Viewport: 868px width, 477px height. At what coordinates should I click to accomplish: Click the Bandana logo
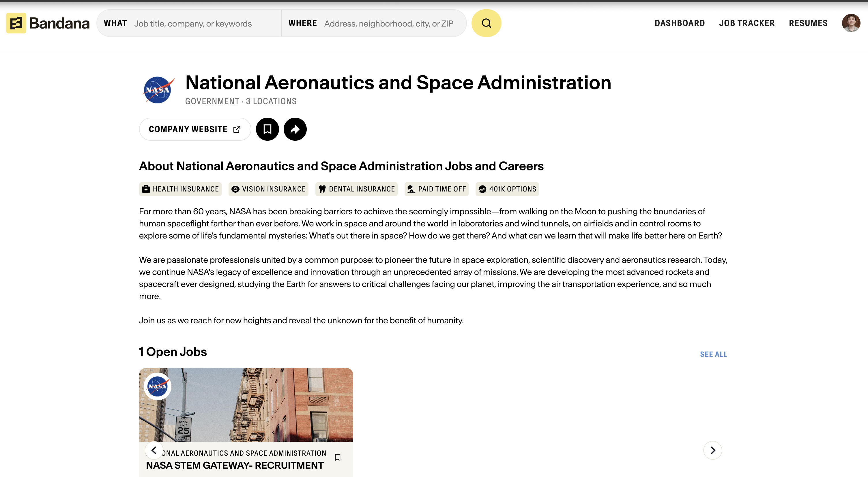47,23
